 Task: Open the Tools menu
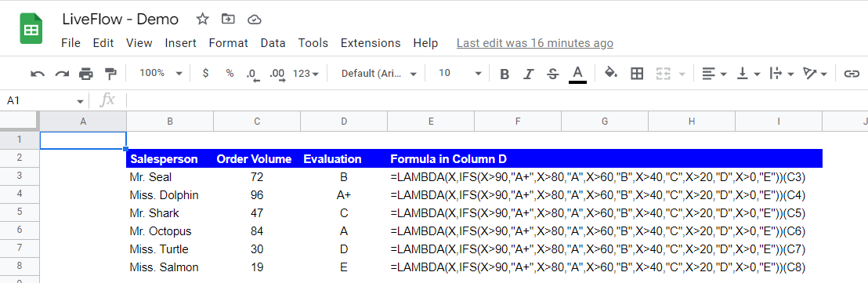click(313, 43)
